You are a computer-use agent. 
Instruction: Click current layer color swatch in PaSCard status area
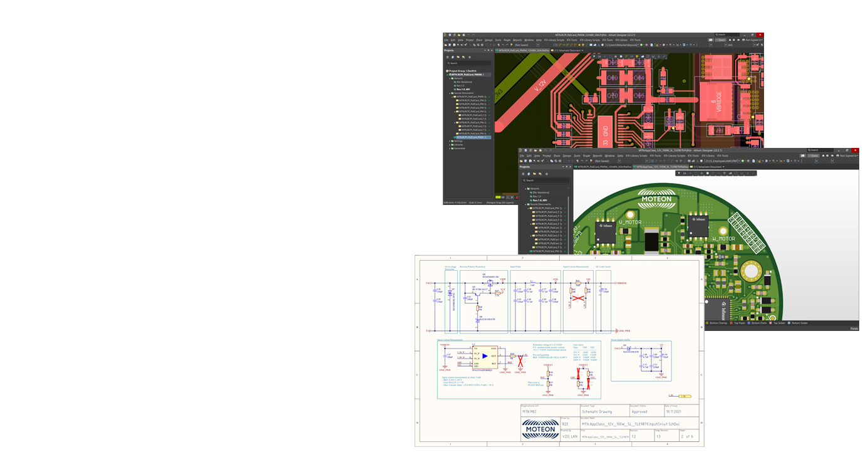click(498, 197)
